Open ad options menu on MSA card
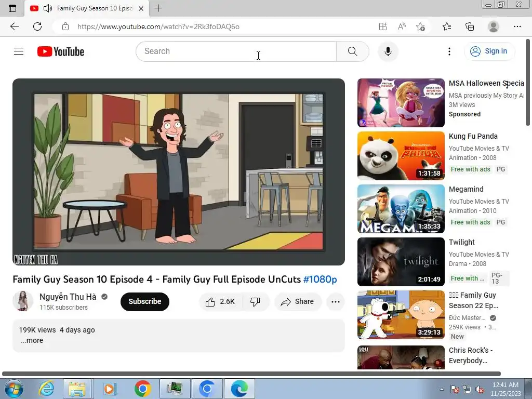 point(507,84)
